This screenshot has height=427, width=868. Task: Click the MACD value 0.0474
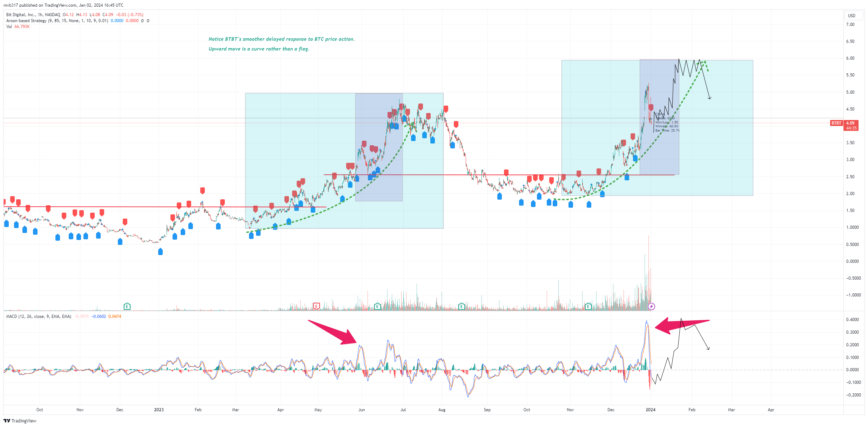click(x=115, y=316)
